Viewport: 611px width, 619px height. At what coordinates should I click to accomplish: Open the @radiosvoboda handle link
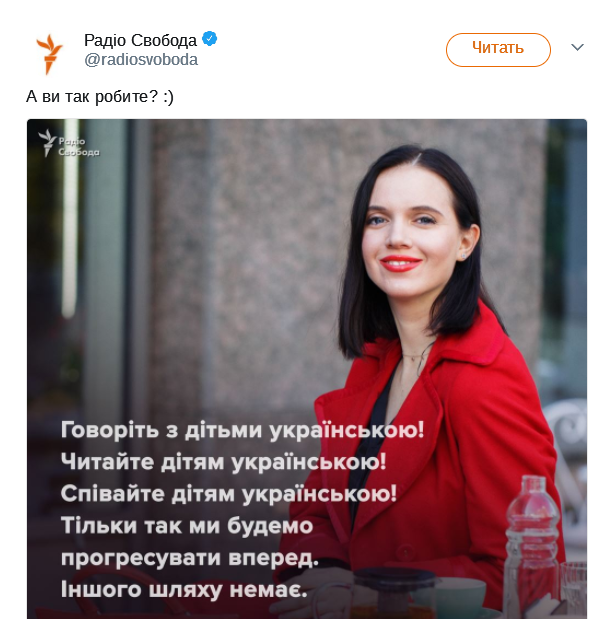point(141,60)
